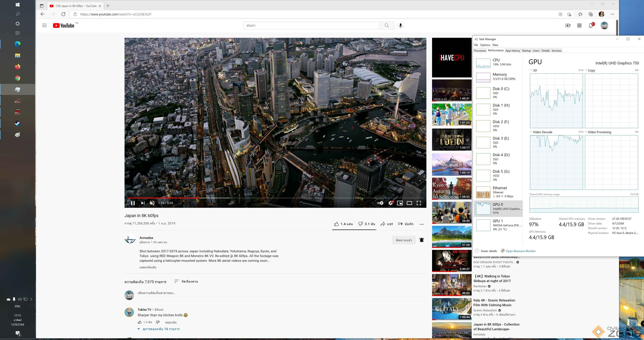Enter fullscreen video mode
Screen dimensions: 644x340
click(419, 203)
